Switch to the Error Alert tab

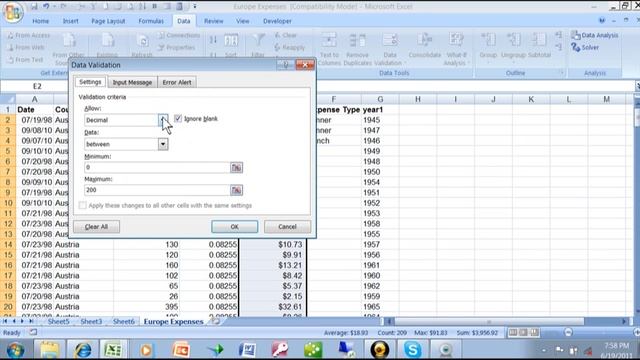(x=177, y=82)
